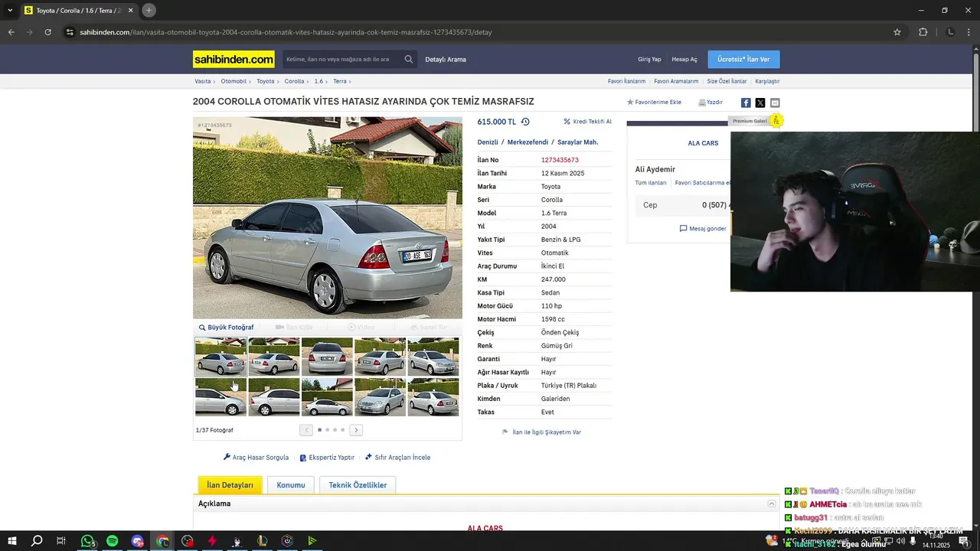The width and height of the screenshot is (980, 551).
Task: Open Favori Aramalarım
Action: [x=676, y=81]
